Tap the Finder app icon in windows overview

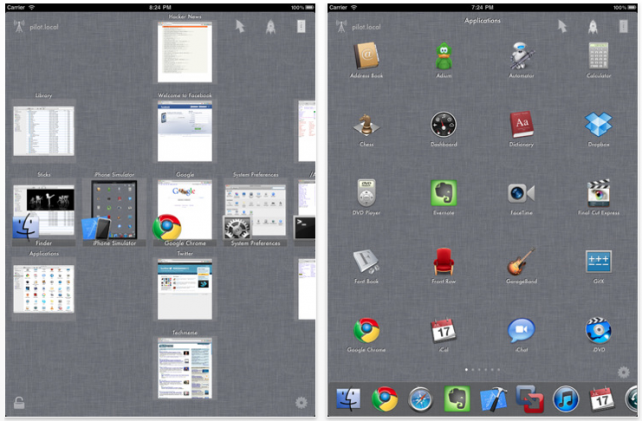tap(26, 226)
